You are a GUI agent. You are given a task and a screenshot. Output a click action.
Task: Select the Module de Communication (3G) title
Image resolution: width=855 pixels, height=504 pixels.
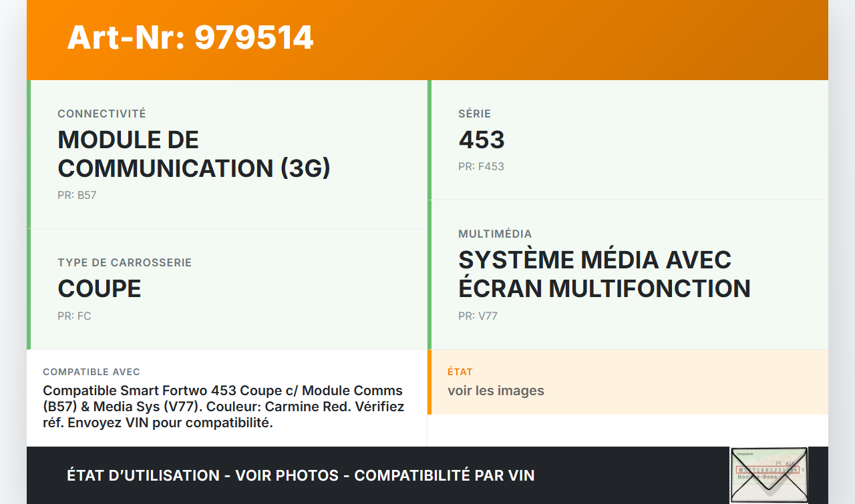tap(194, 154)
